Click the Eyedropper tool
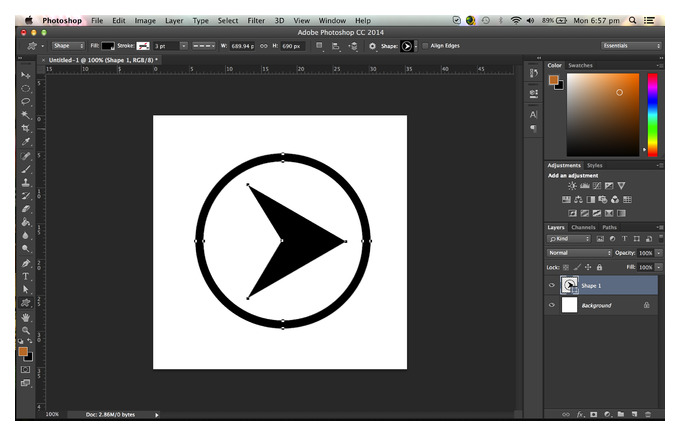The height and width of the screenshot is (436, 680). pyautogui.click(x=26, y=142)
